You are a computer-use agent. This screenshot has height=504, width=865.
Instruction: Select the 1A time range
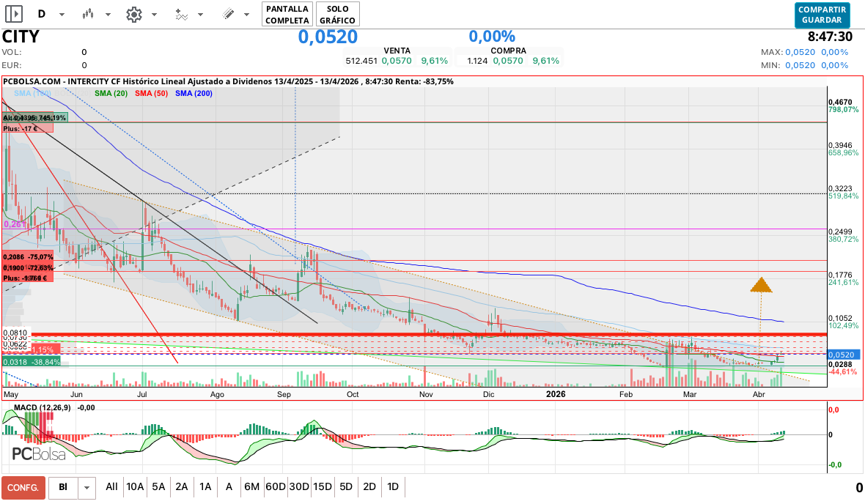click(x=205, y=486)
